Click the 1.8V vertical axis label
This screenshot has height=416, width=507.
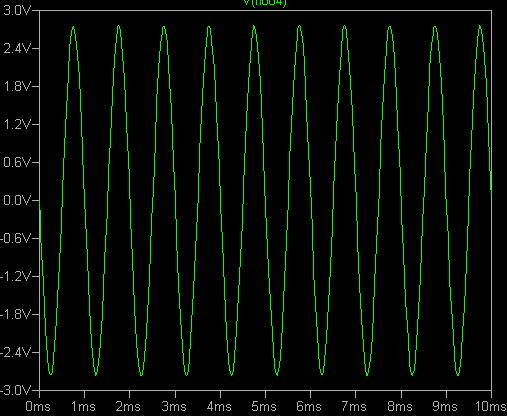pyautogui.click(x=17, y=86)
